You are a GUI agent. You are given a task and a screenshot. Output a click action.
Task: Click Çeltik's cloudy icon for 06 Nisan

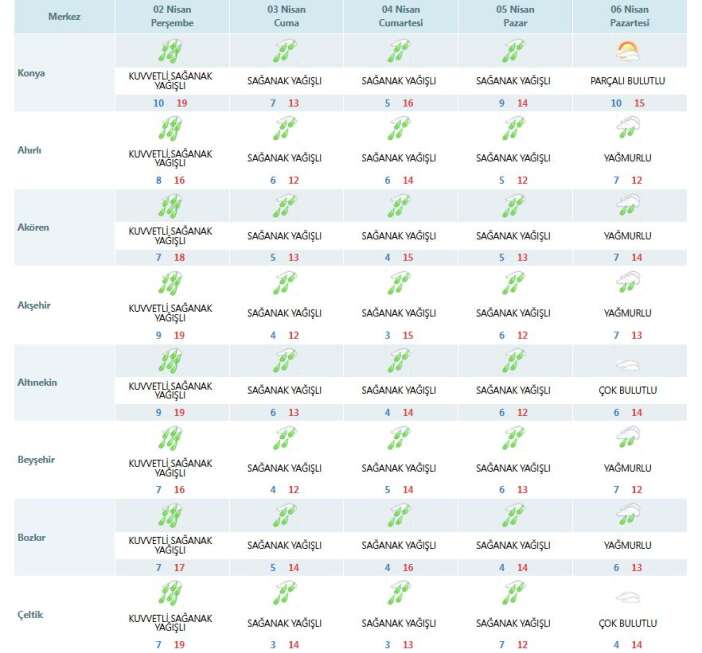point(629,597)
